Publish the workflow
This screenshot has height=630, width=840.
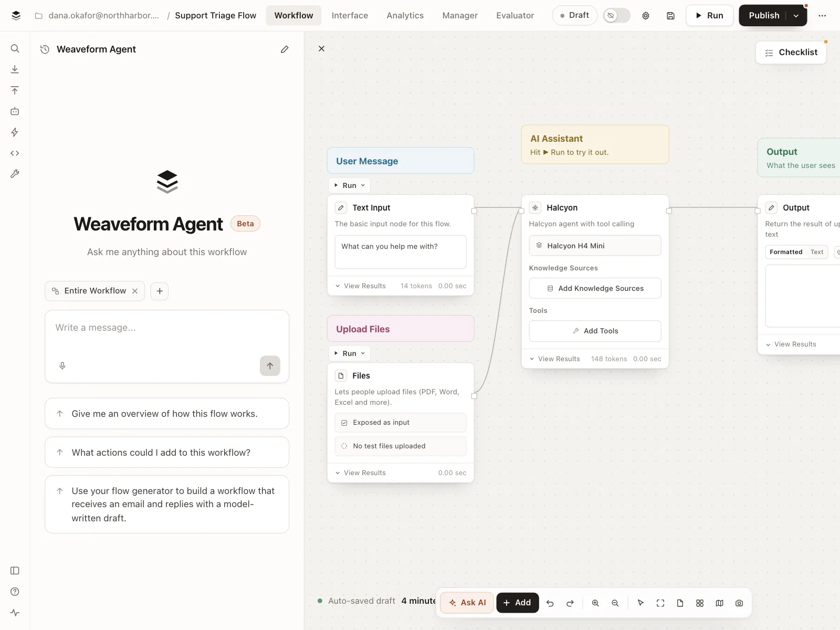click(764, 16)
